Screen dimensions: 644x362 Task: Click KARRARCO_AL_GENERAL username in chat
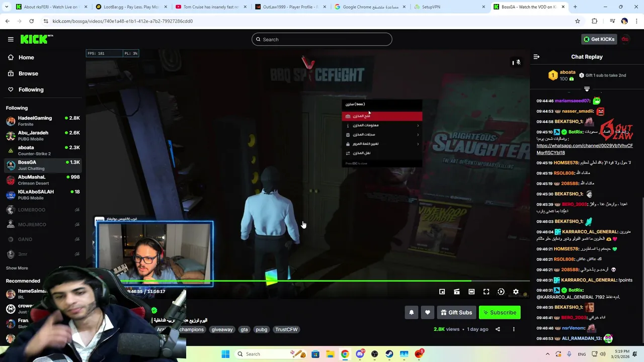pyautogui.click(x=590, y=232)
